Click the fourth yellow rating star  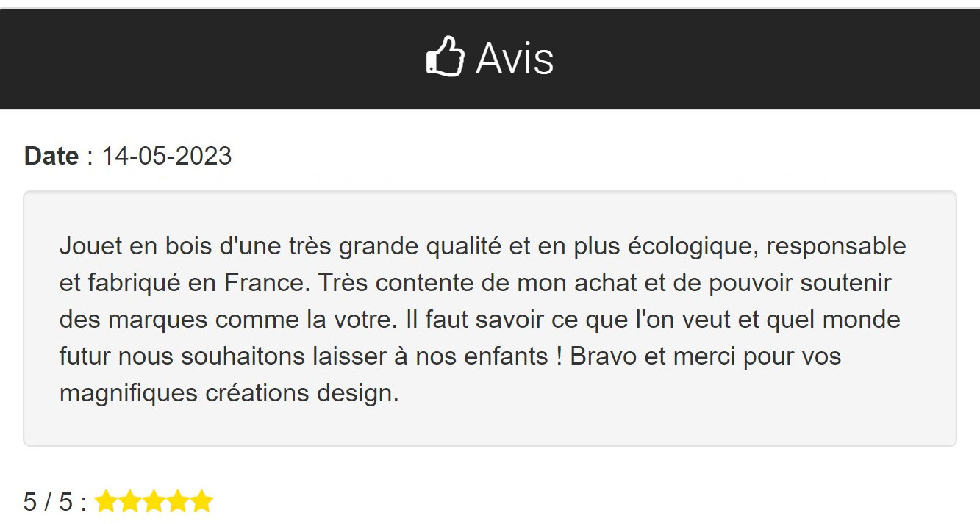pyautogui.click(x=177, y=502)
